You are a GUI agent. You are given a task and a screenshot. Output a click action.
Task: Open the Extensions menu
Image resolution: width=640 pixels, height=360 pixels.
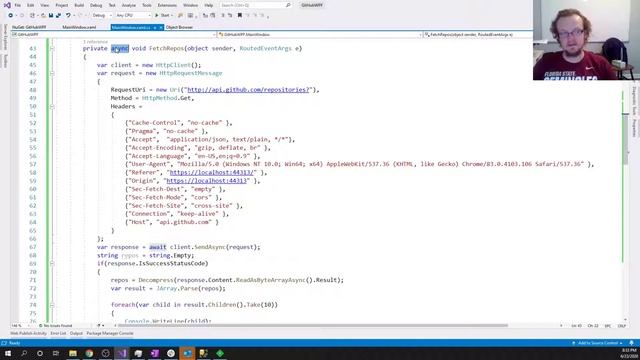point(167,5)
